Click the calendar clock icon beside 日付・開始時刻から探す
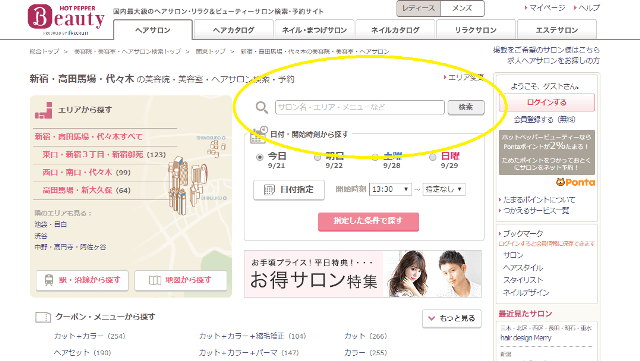Image resolution: width=640 pixels, height=361 pixels. (x=258, y=135)
